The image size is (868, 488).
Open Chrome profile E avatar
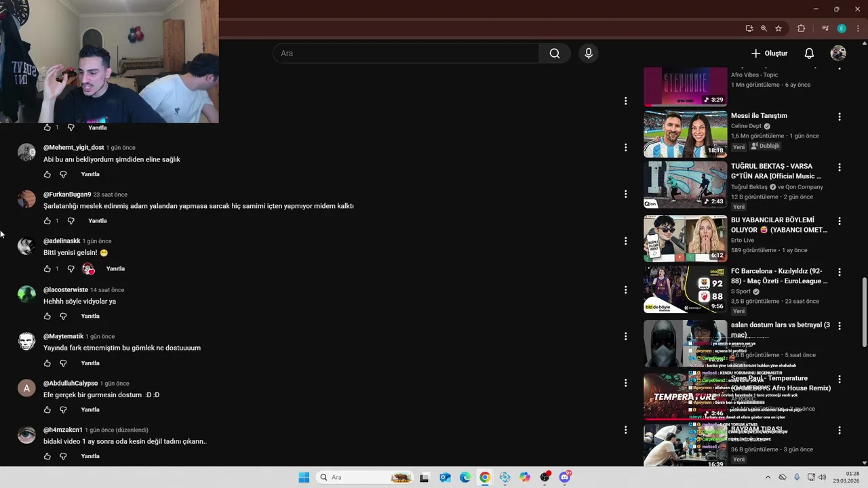(842, 28)
